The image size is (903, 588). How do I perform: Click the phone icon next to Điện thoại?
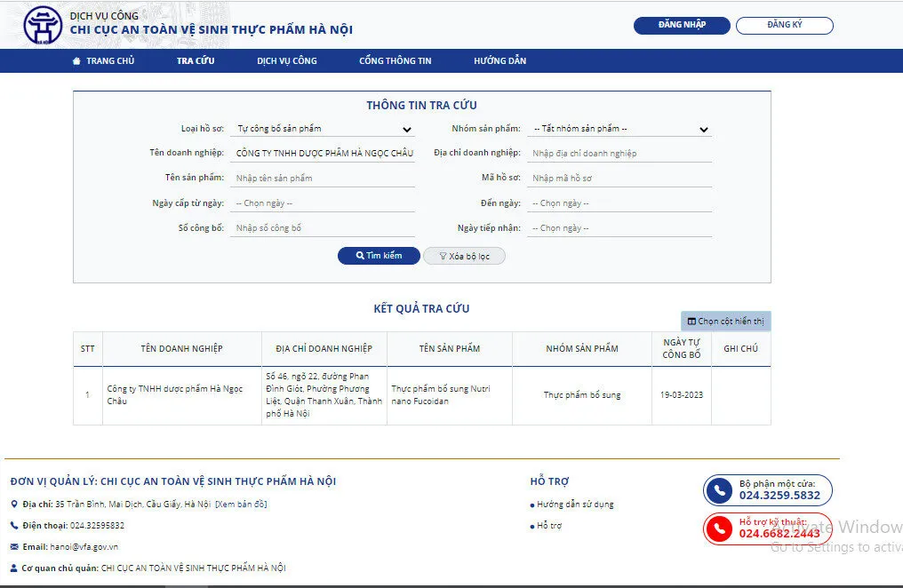tap(14, 526)
